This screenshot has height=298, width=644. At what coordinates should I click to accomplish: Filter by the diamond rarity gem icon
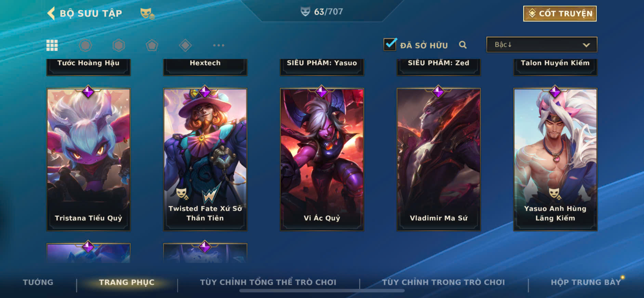click(x=185, y=45)
